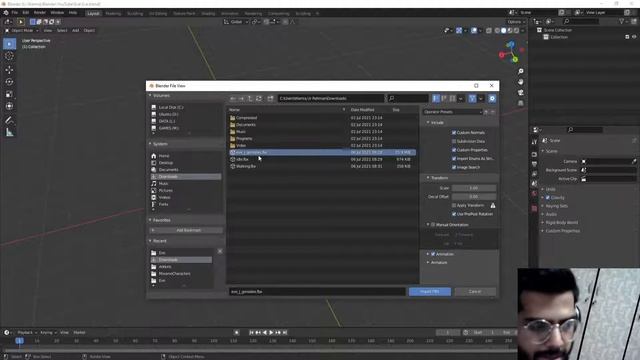Open the Help menu
This screenshot has width=640, height=360.
pyautogui.click(x=73, y=13)
